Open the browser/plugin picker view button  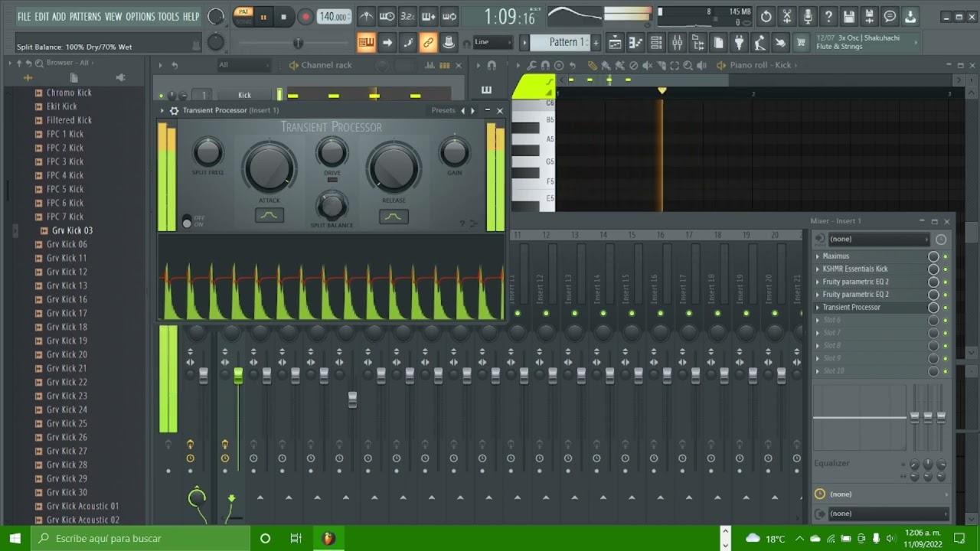point(697,43)
